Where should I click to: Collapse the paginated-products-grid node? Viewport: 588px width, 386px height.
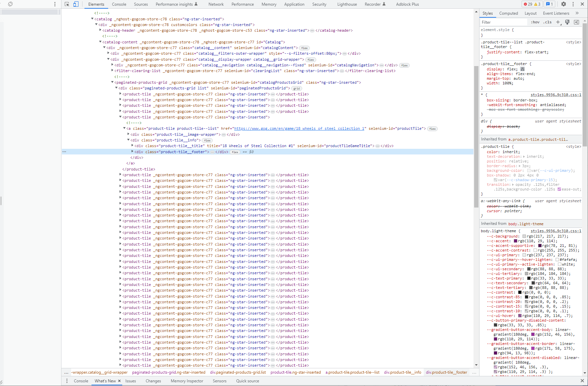pos(112,82)
